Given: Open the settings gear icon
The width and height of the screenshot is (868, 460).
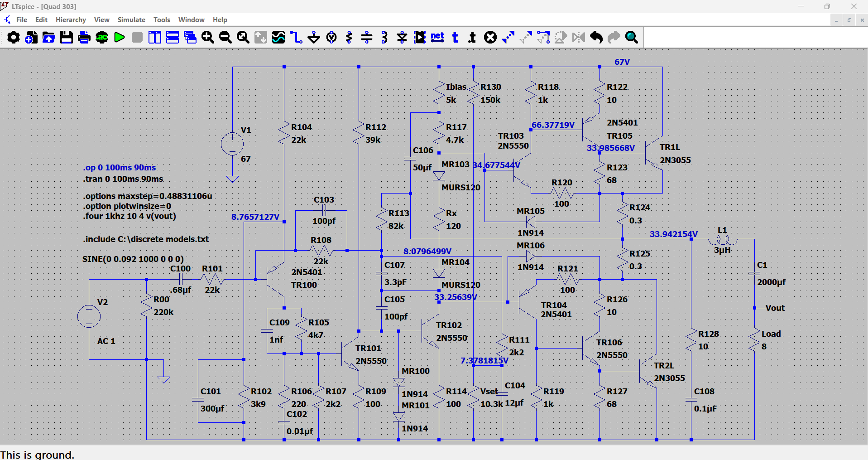Looking at the screenshot, I should pos(14,37).
